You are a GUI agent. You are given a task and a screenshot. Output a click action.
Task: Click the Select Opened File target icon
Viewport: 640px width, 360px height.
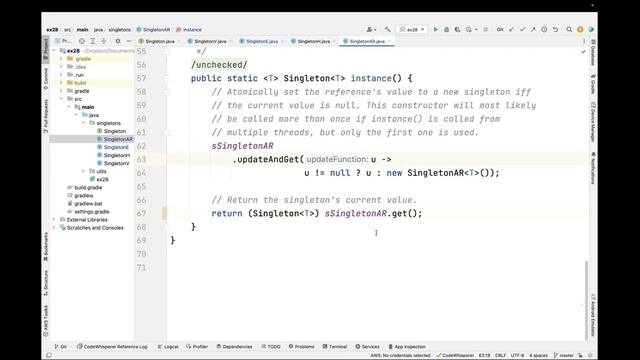pyautogui.click(x=82, y=41)
